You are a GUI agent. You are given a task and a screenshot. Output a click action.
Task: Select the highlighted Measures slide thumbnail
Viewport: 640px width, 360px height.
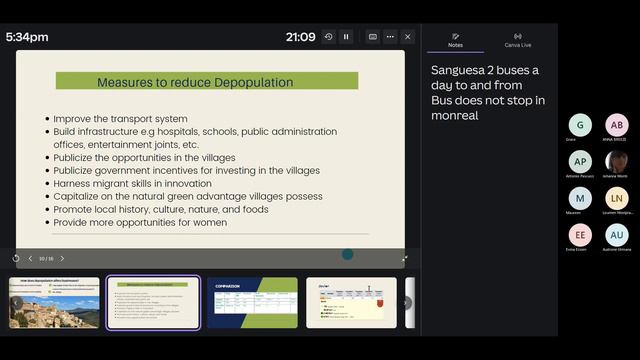coord(153,302)
